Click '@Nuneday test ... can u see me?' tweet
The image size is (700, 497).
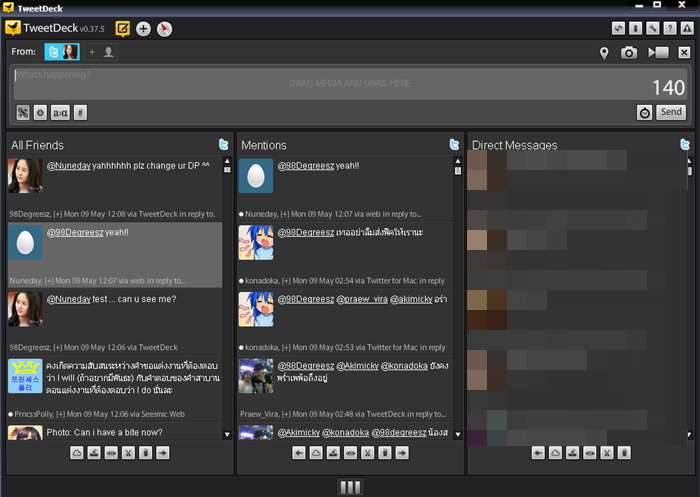click(x=111, y=299)
